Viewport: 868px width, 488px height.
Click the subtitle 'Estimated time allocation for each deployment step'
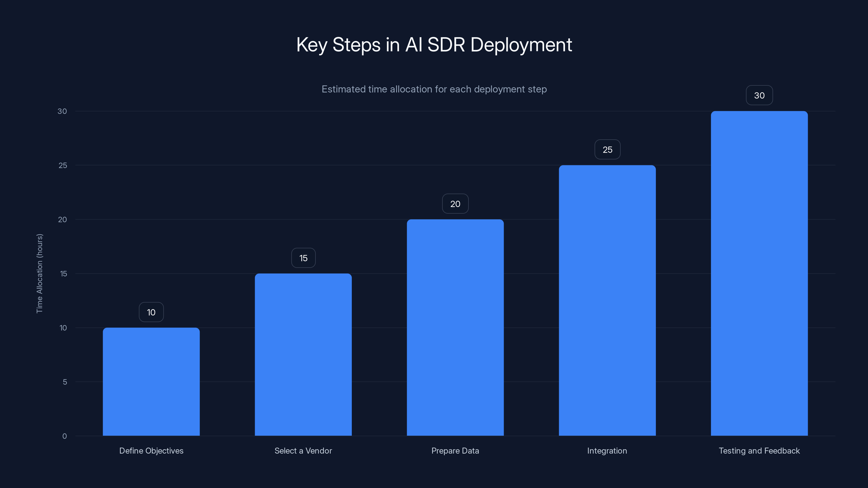coord(434,89)
